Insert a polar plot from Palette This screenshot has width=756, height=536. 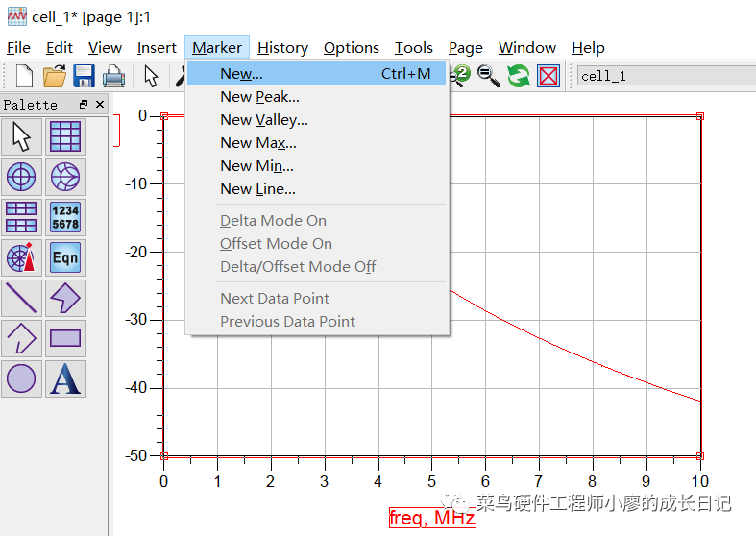pos(21,177)
